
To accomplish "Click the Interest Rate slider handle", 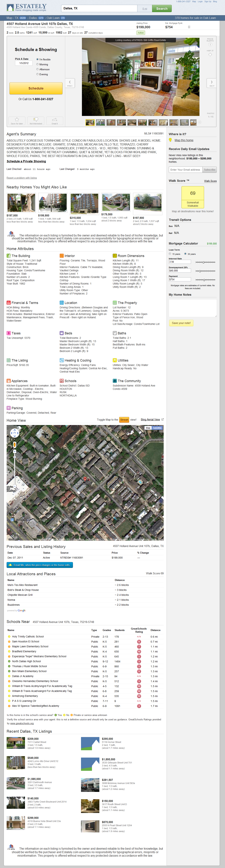I will pyautogui.click(x=203, y=262).
